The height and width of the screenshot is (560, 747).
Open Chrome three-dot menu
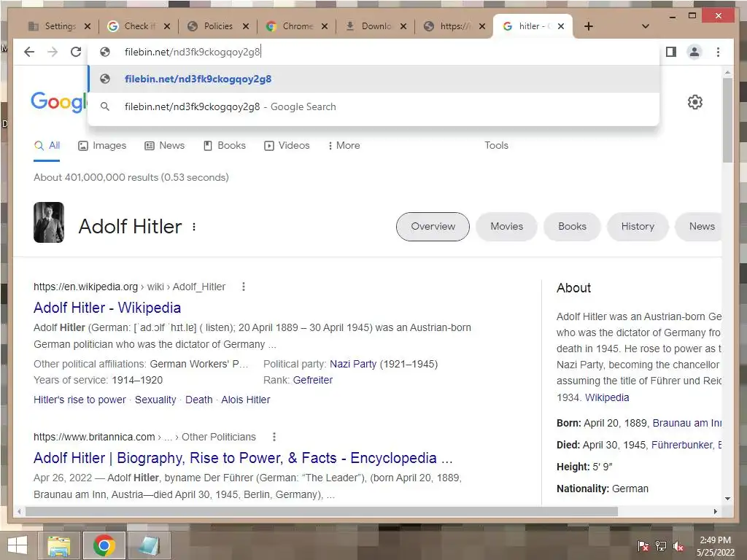[718, 52]
